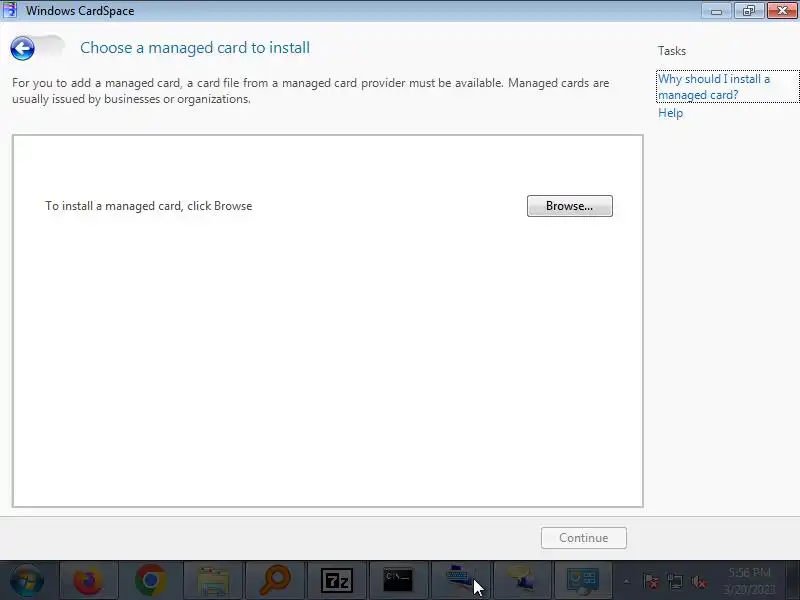Viewport: 800px width, 600px height.
Task: Go back with the blue arrow button
Action: pyautogui.click(x=22, y=49)
